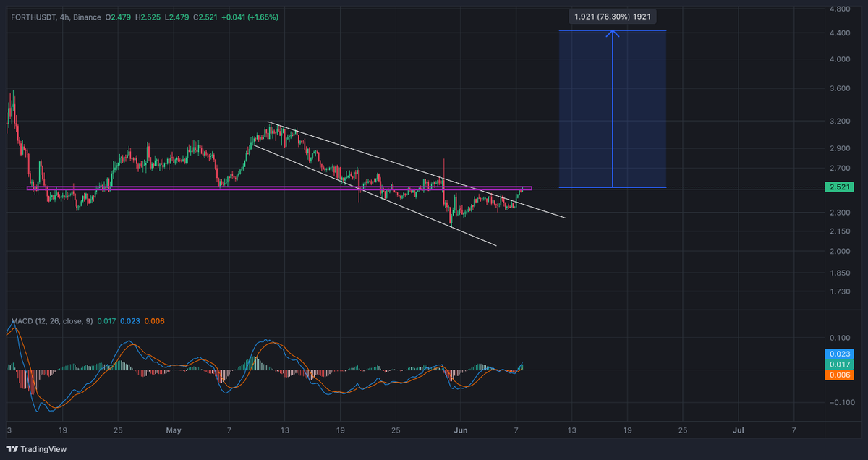Image resolution: width=868 pixels, height=460 pixels.
Task: Click the MACD legend blue line value 0.023
Action: pos(130,320)
